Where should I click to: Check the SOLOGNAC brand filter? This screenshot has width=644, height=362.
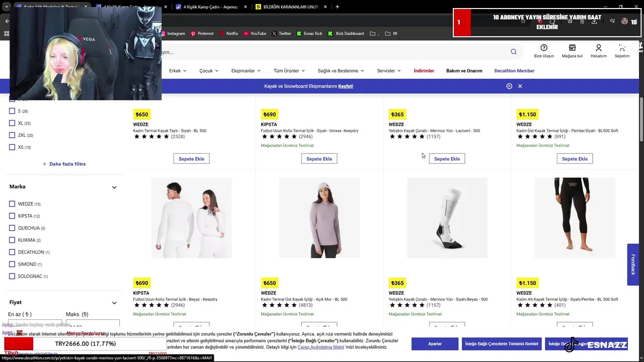coord(12,276)
